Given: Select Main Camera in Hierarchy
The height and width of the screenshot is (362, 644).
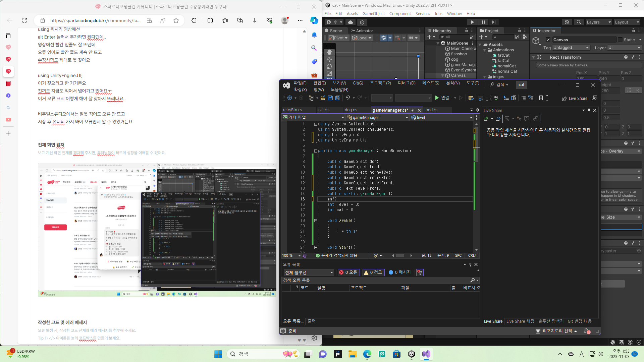Looking at the screenshot, I should click(464, 49).
